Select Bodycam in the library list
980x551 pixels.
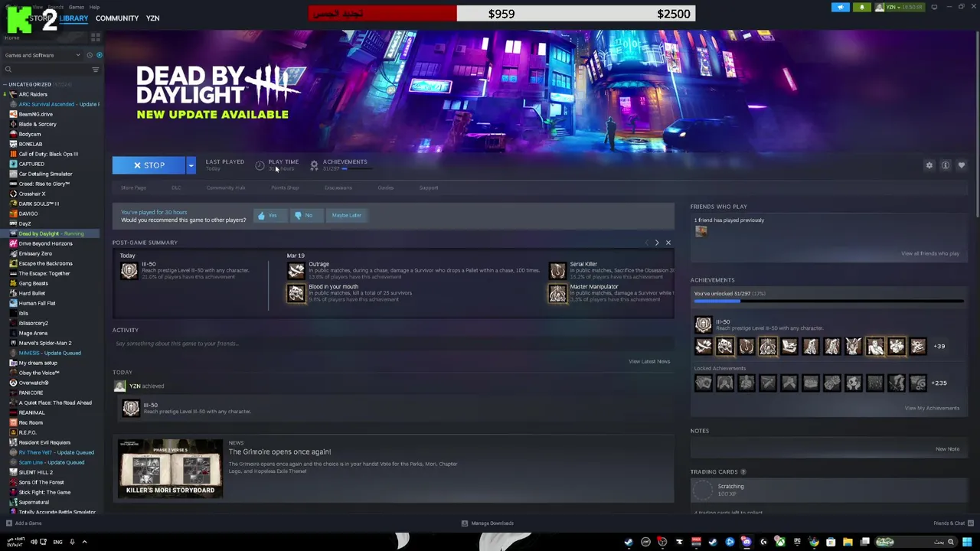(x=30, y=134)
